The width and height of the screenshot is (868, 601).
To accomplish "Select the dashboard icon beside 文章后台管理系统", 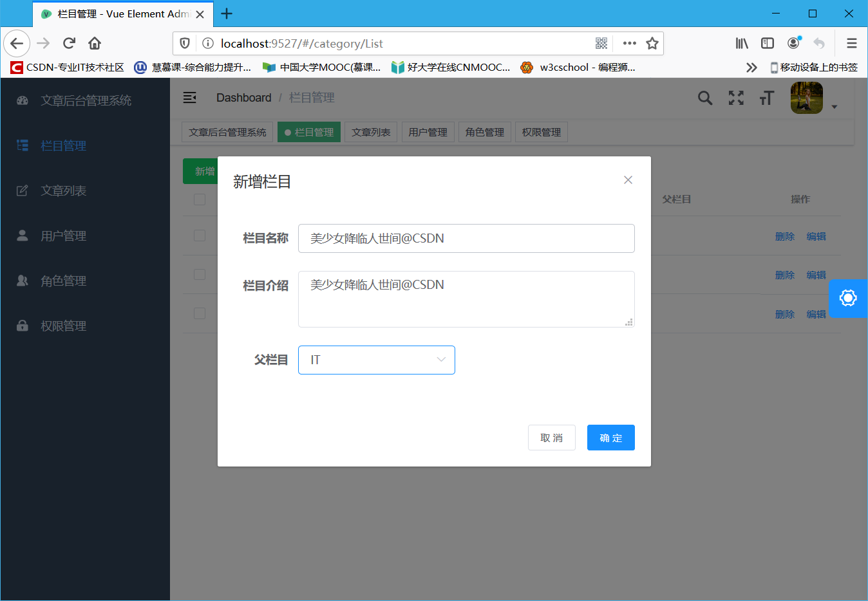I will (x=23, y=100).
